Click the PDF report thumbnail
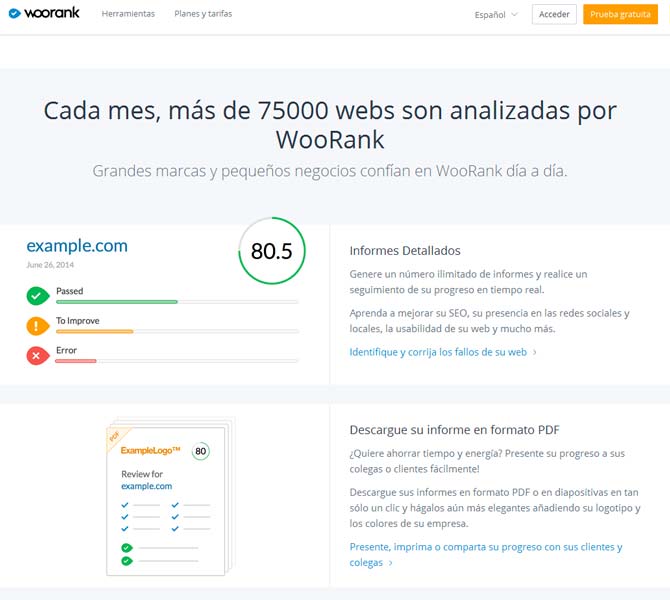 pos(170,497)
